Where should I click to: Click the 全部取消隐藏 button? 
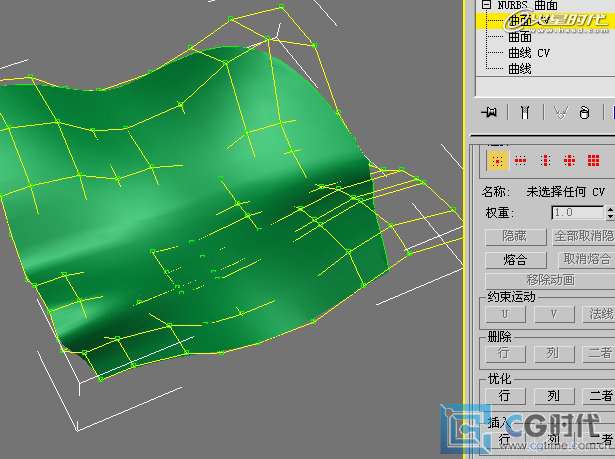(584, 237)
